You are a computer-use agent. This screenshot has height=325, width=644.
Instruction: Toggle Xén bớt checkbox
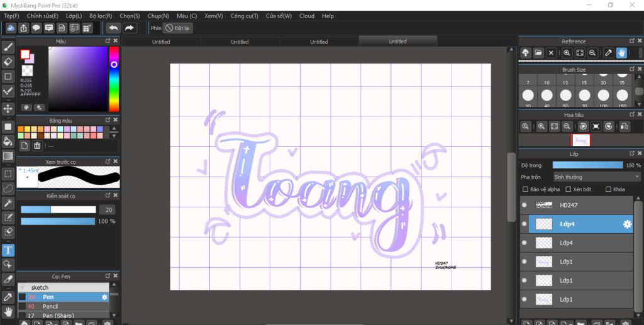pyautogui.click(x=569, y=189)
